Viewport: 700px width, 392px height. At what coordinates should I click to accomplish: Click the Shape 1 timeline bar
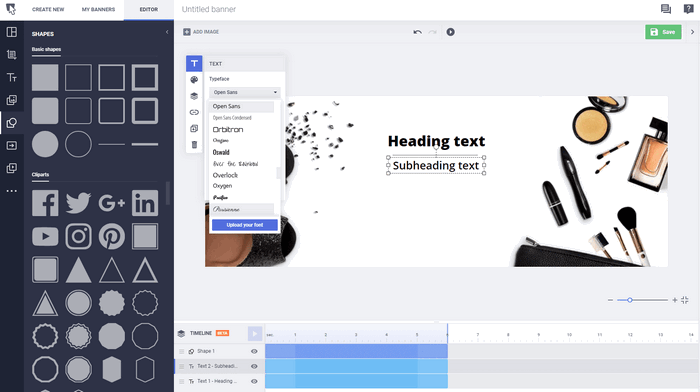tap(356, 351)
